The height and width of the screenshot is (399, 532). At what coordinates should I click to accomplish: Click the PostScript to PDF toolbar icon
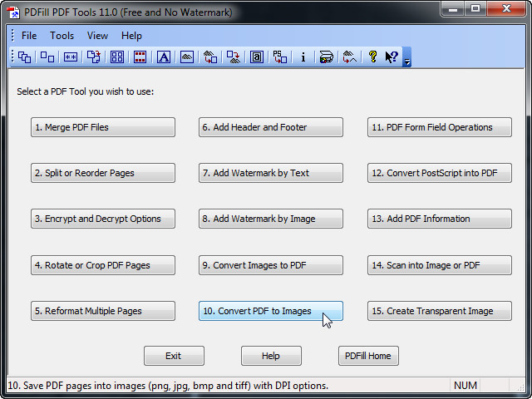coord(280,57)
